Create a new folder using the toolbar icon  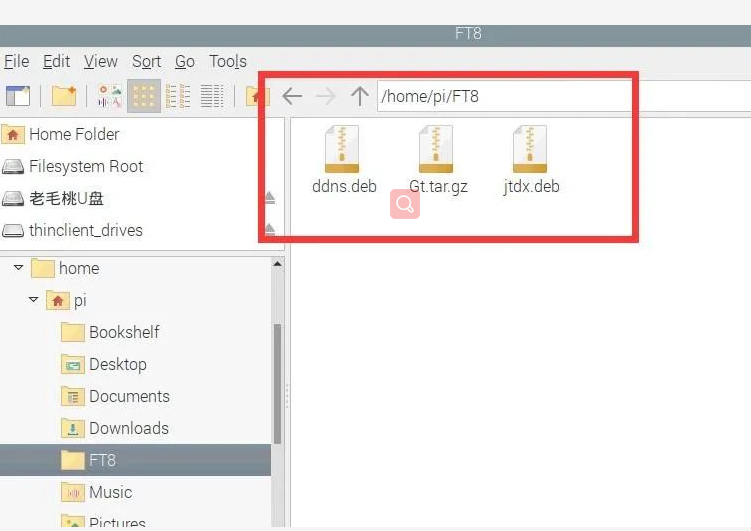(x=64, y=96)
